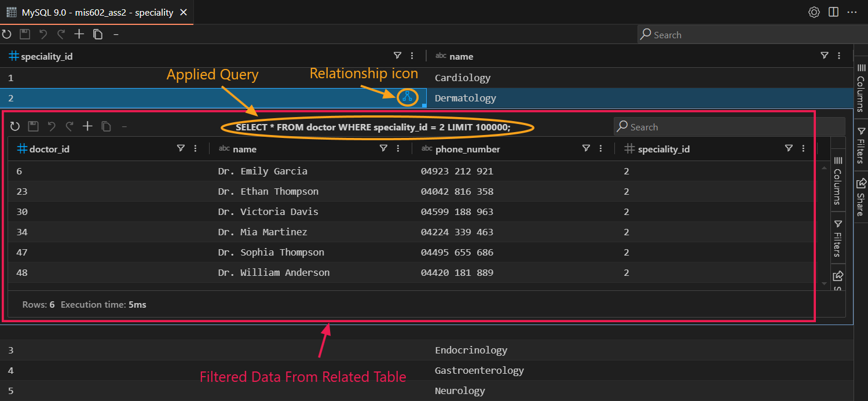Toggle filter on doctor speciality_id column
Screen dimensions: 868x401
click(x=789, y=148)
